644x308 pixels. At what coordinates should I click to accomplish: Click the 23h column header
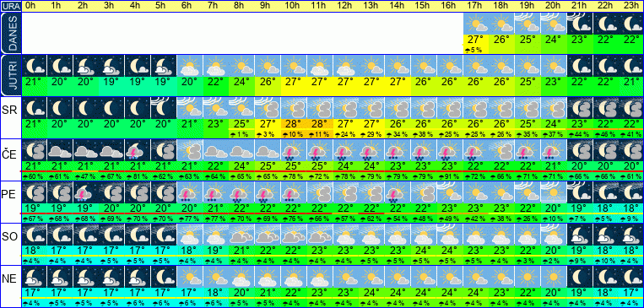tap(630, 6)
